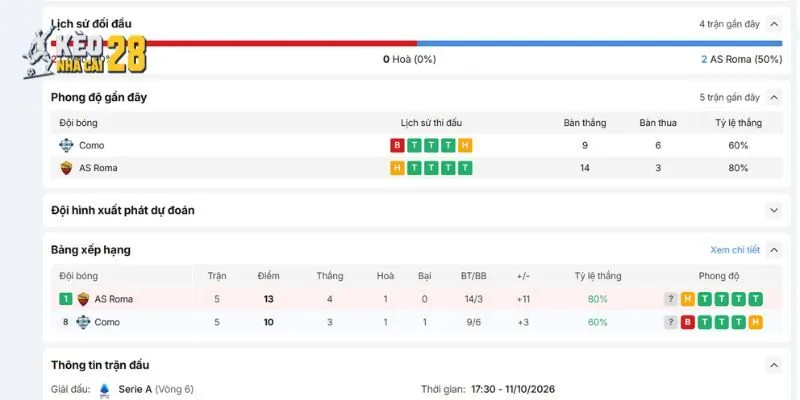The height and width of the screenshot is (400, 800).
Task: Click the Como club logo in recent form
Action: coord(66,145)
